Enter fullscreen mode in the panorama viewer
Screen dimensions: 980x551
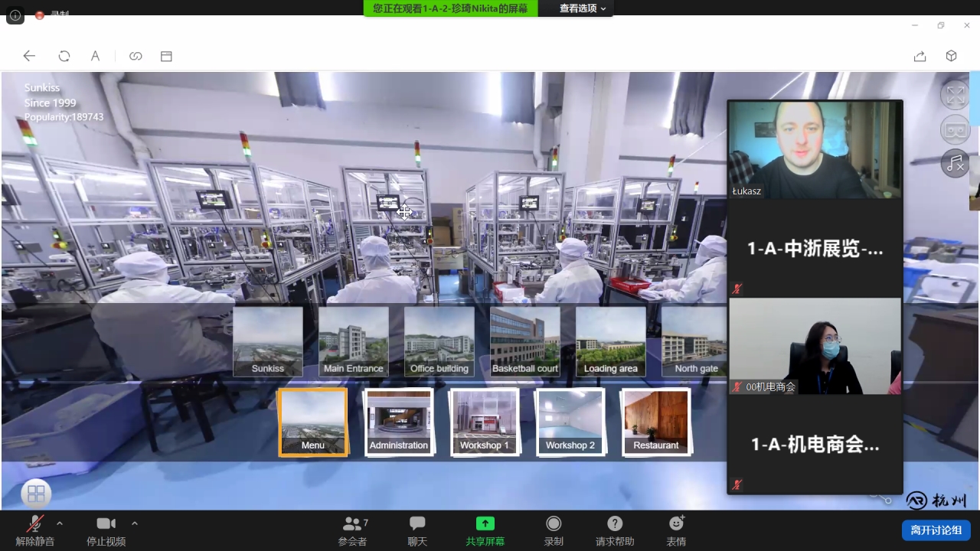955,96
